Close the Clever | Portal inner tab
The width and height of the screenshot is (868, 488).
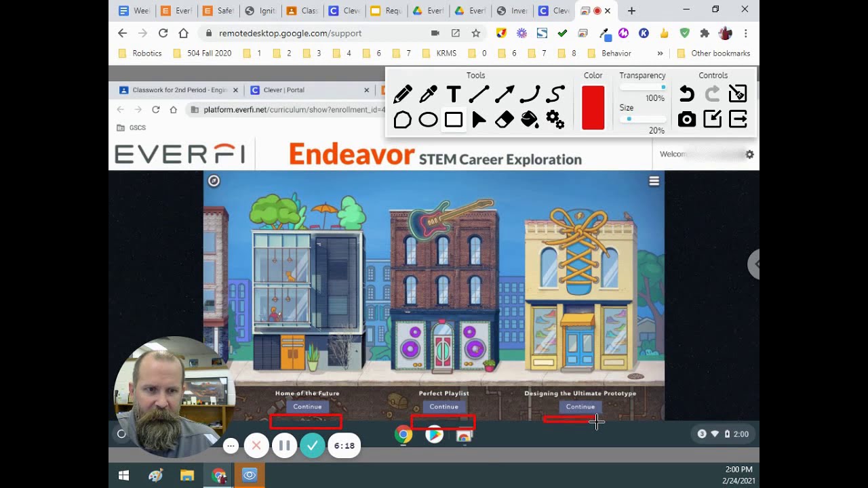pyautogui.click(x=367, y=90)
